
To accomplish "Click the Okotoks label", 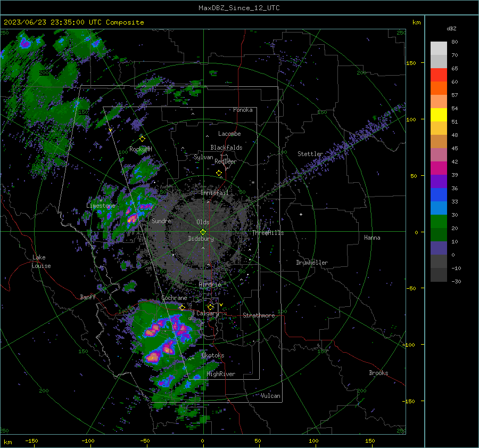I will click(x=213, y=355).
